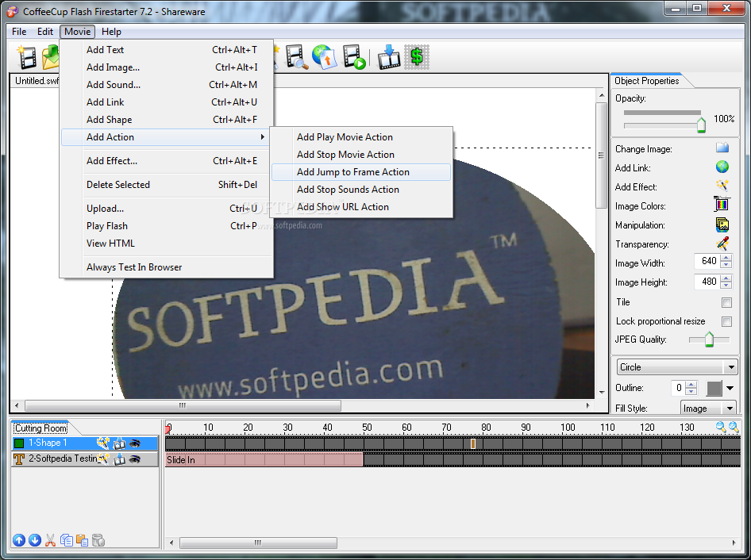
Task: Click the JPEG Quality slider handle
Action: (709, 339)
